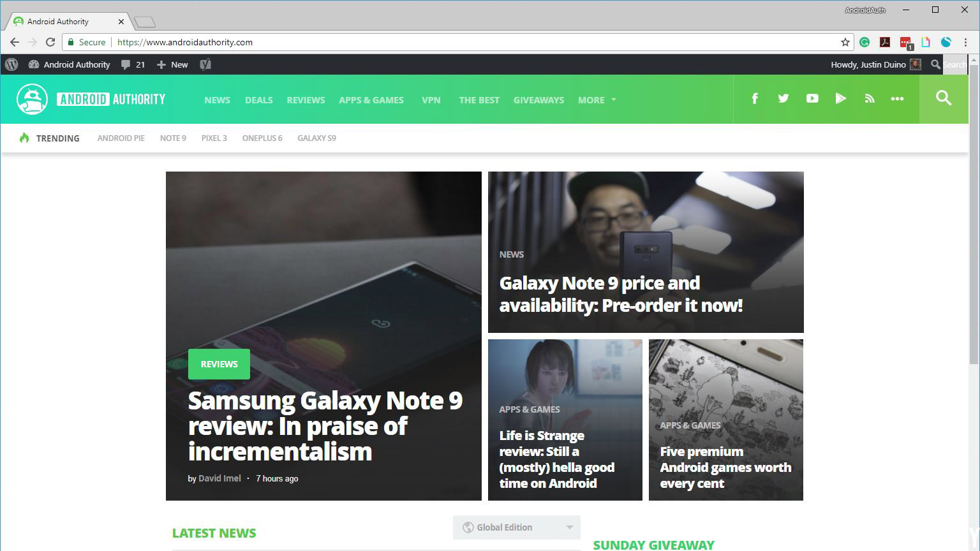Open the red LastPass extension icon

905,43
